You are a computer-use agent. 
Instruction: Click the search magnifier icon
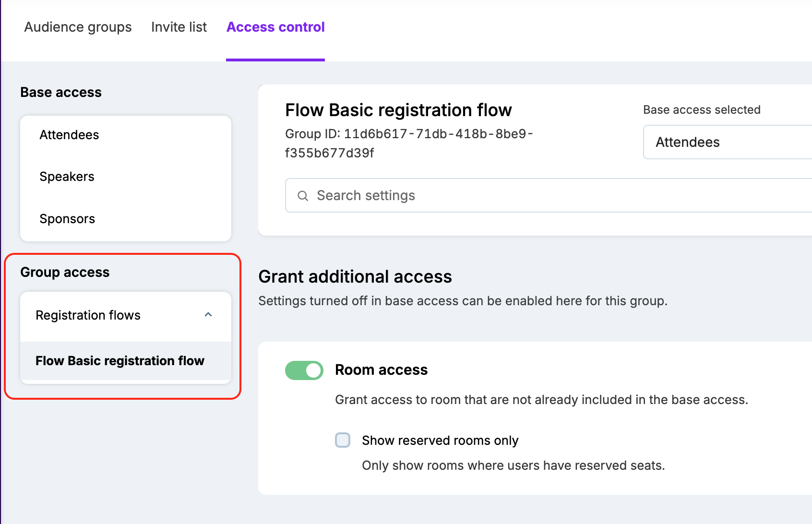click(303, 196)
